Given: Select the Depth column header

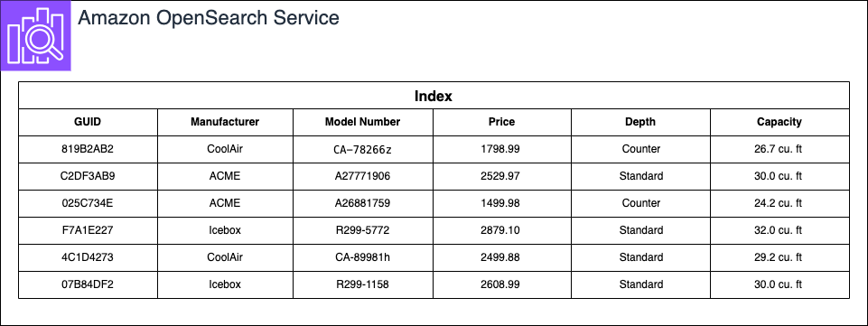Looking at the screenshot, I should (640, 122).
